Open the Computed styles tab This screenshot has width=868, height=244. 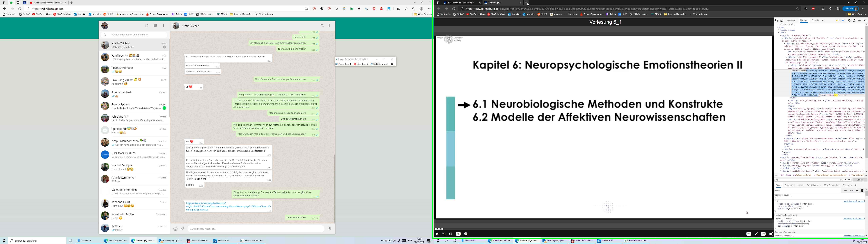[x=789, y=185]
